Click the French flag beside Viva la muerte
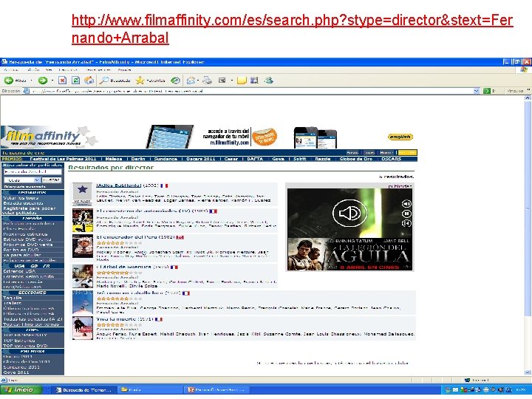This screenshot has width=532, height=399. (158, 319)
